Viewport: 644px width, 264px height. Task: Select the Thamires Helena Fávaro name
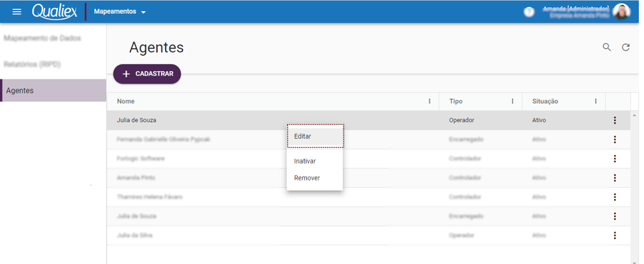150,197
